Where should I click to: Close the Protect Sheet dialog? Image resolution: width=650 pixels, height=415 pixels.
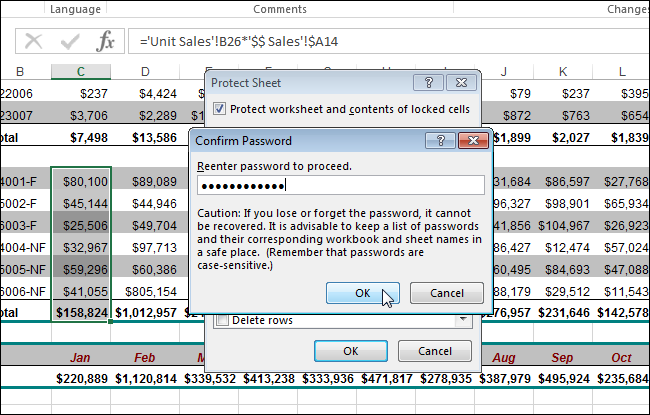tap(461, 83)
